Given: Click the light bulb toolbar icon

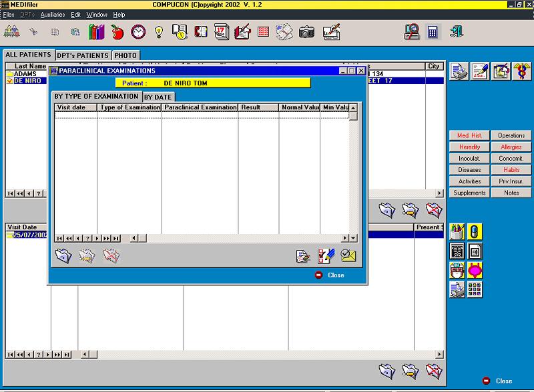Looking at the screenshot, I should pyautogui.click(x=159, y=32).
